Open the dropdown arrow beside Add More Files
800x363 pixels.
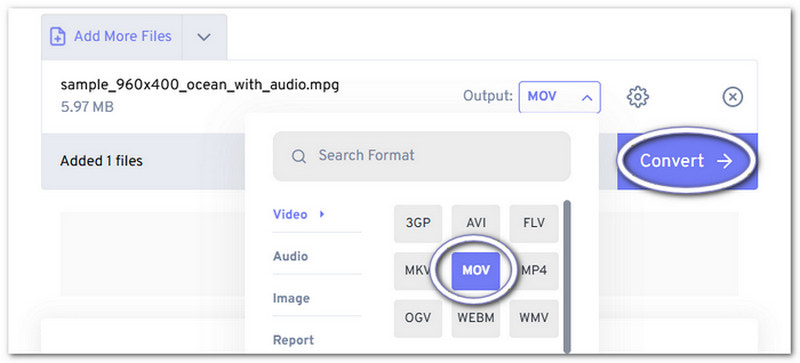tap(204, 37)
